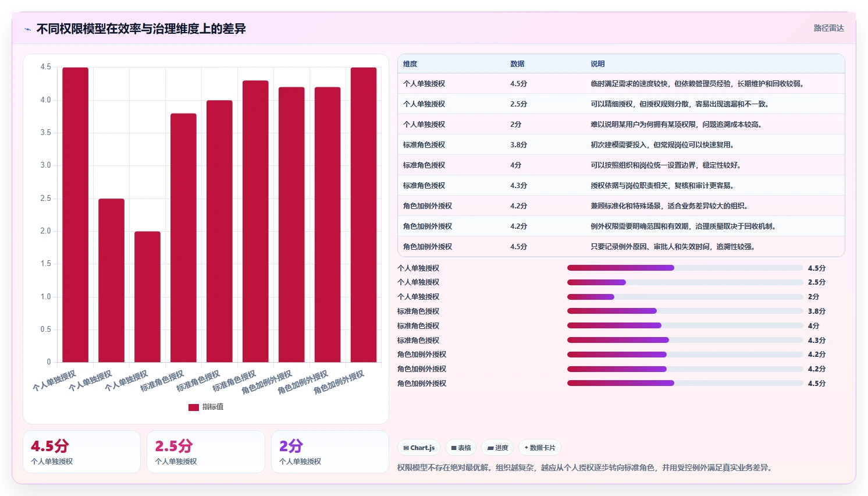Click the small icon before the page title

click(27, 29)
